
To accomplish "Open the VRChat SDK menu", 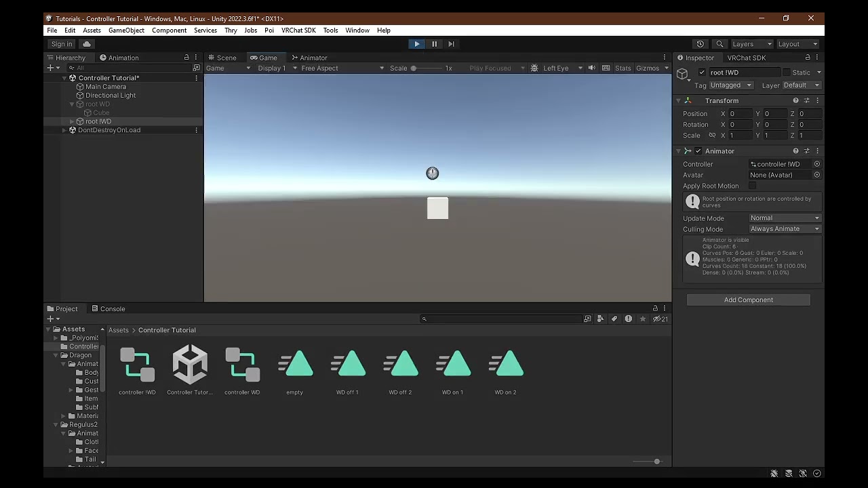I will point(298,30).
